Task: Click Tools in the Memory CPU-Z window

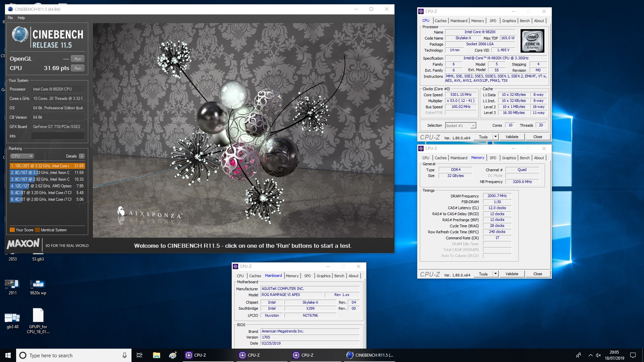Action: point(483,274)
